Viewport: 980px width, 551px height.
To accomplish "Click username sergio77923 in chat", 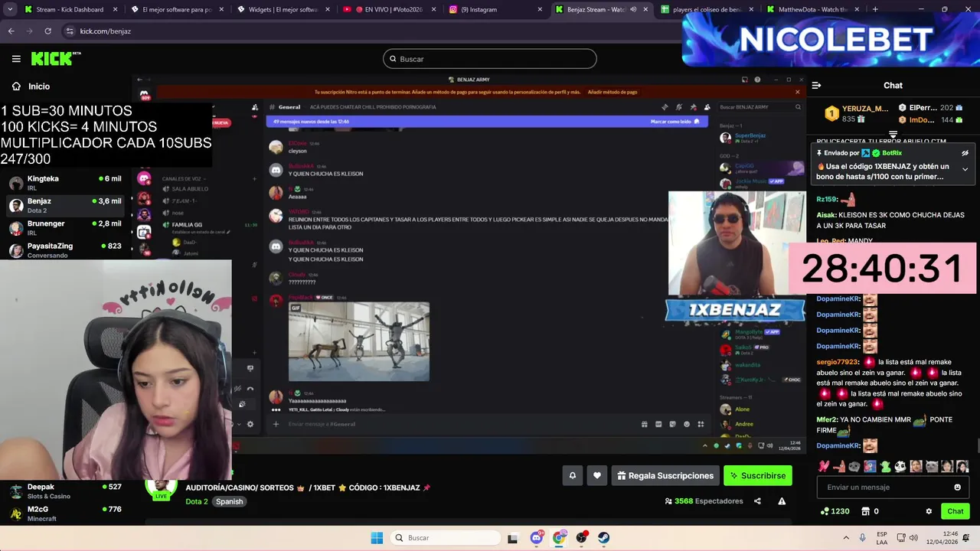I will [x=838, y=362].
